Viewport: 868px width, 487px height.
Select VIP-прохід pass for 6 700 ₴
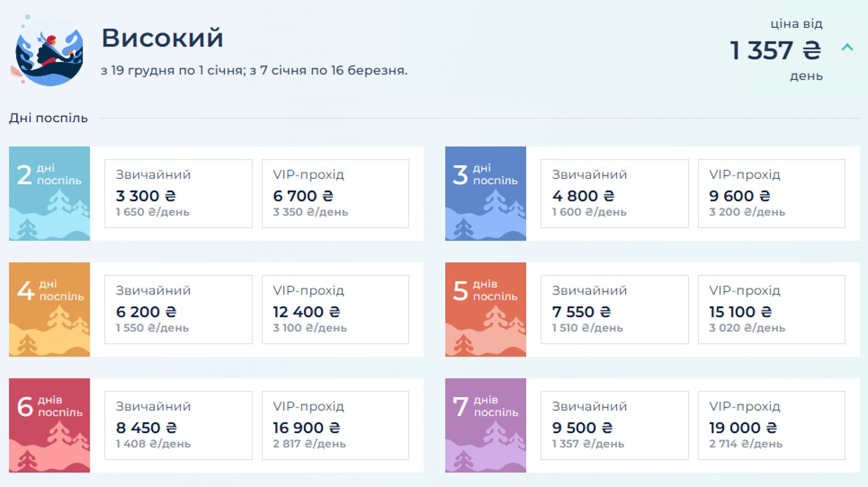[335, 193]
